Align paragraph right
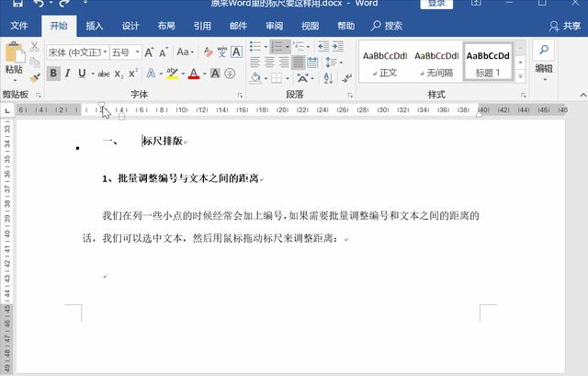Image resolution: width=588 pixels, height=376 pixels. coord(284,63)
